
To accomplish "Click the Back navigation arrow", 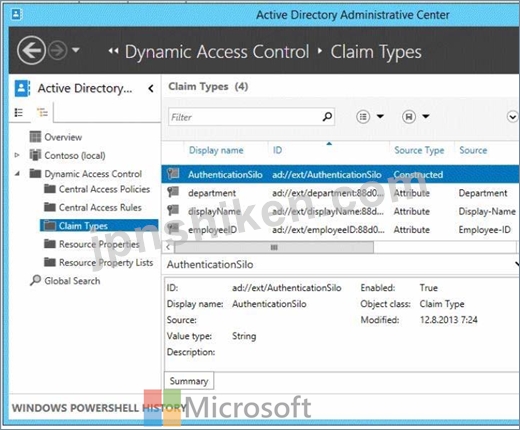I will click(31, 50).
